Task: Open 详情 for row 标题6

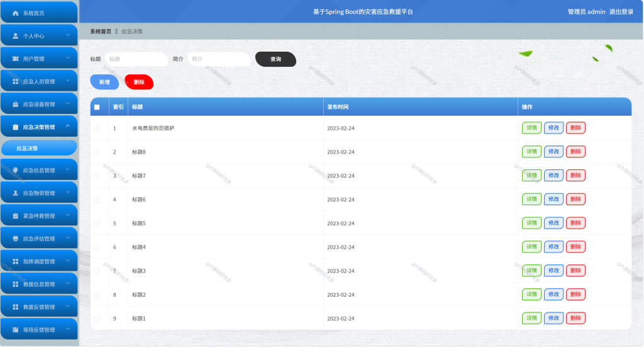Action: [x=531, y=200]
